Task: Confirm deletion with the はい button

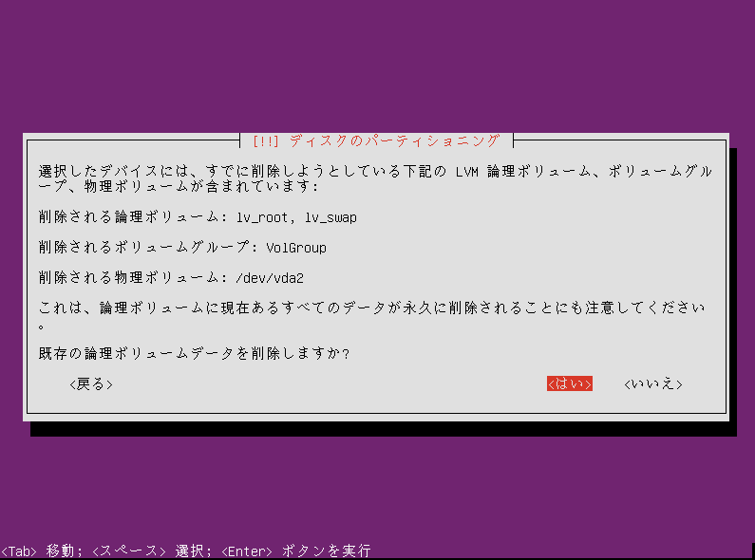Action: click(570, 383)
